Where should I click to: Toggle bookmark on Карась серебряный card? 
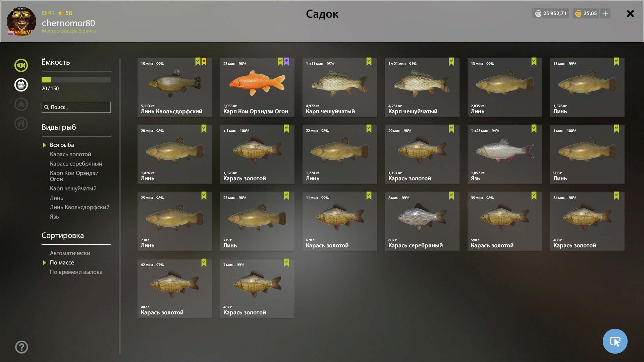click(451, 196)
